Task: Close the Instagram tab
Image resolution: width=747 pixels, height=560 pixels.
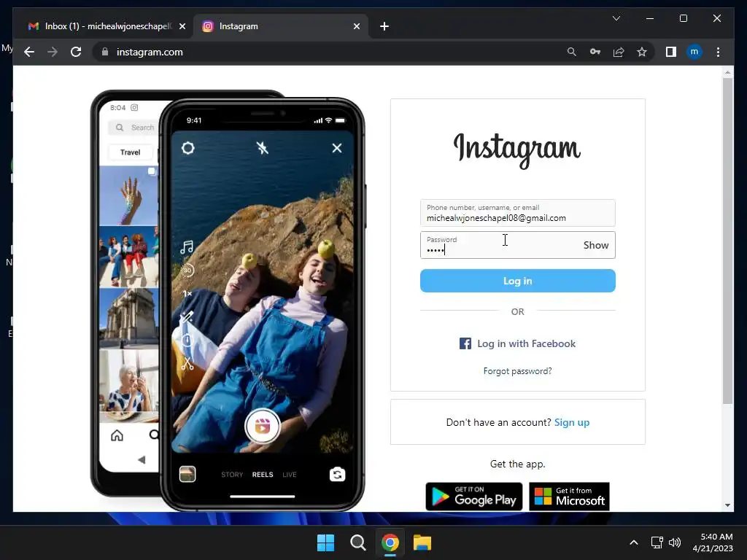Action: tap(356, 26)
